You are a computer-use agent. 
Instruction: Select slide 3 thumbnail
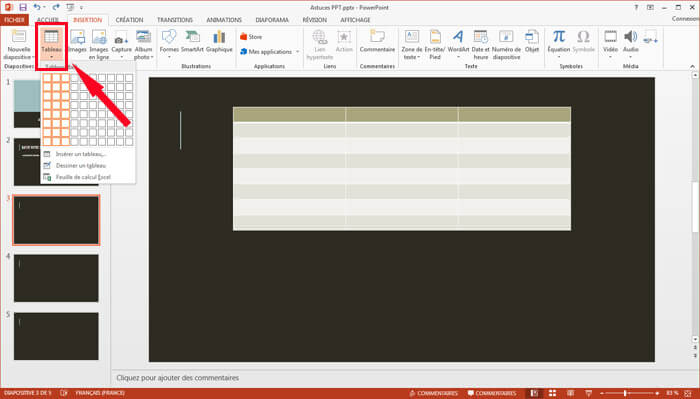[x=56, y=220]
